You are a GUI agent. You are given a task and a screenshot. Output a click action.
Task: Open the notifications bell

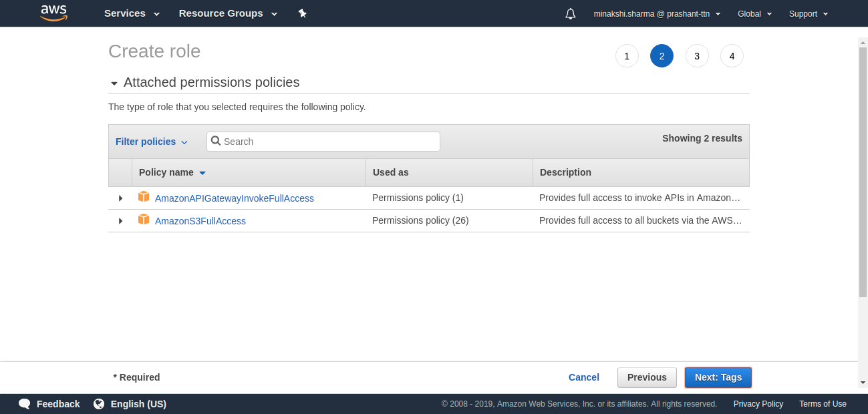coord(570,13)
